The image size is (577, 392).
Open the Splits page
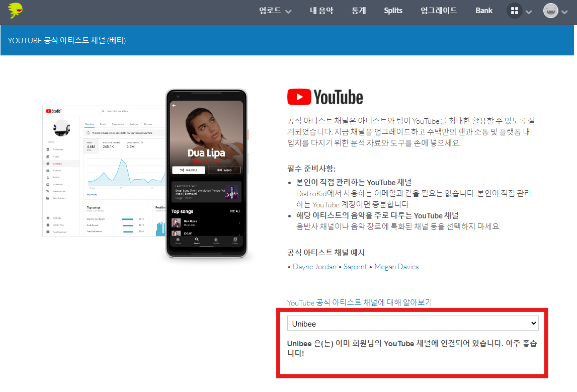(x=393, y=11)
